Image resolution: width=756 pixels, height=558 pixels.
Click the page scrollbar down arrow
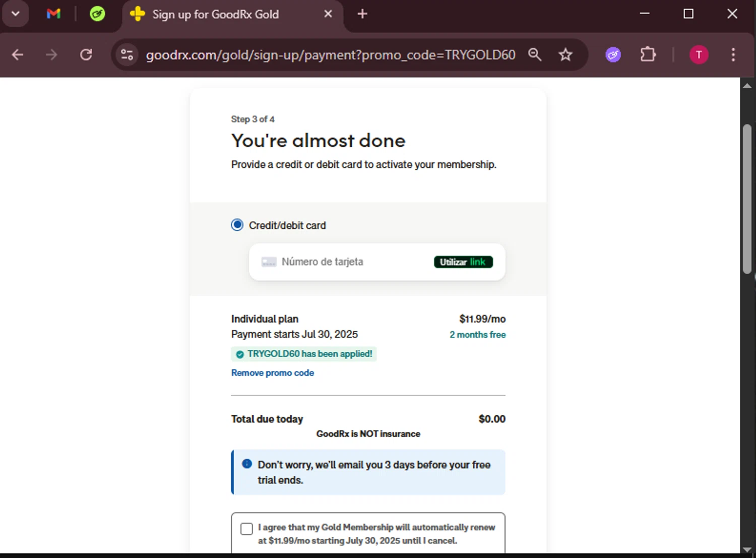point(747,549)
